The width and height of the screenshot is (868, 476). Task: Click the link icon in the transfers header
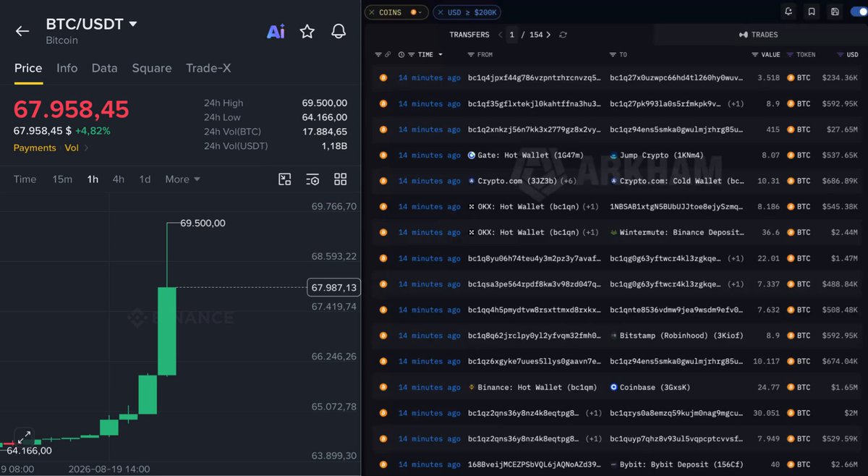tap(388, 54)
